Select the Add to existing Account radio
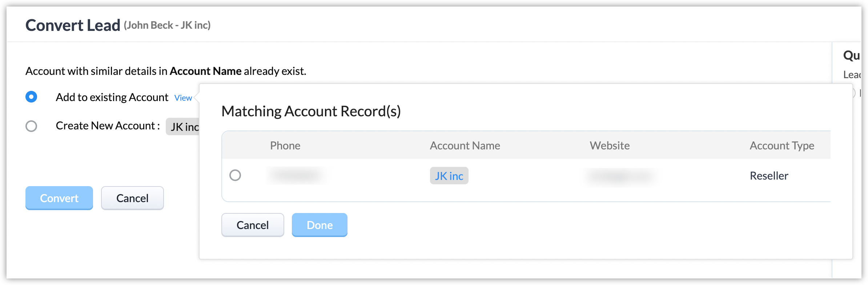Viewport: 868px width, 285px height. [31, 97]
